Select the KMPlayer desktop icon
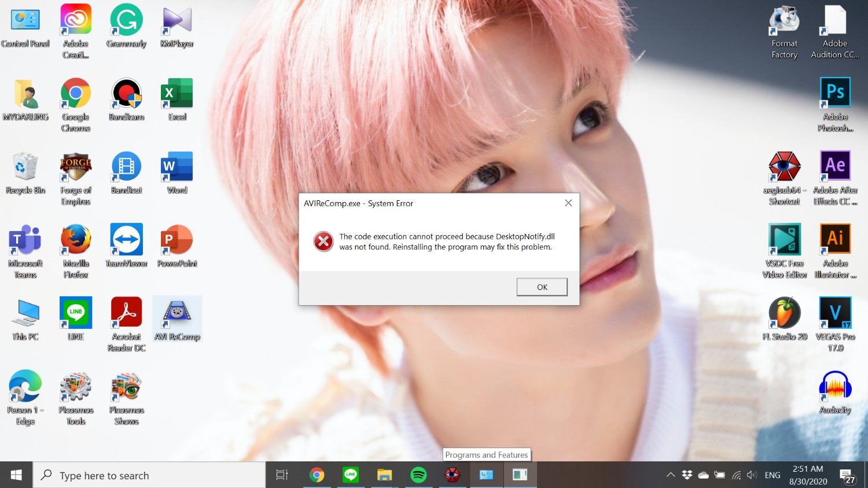The height and width of the screenshot is (488, 868). tap(177, 27)
